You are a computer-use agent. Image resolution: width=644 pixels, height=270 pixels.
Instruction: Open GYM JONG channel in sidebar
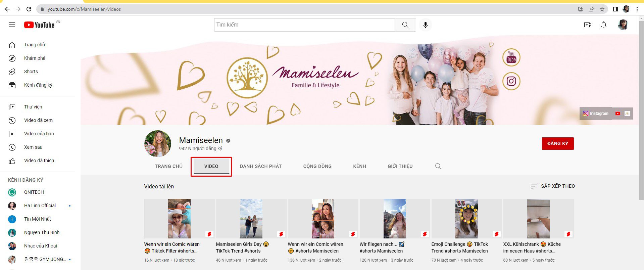38,259
